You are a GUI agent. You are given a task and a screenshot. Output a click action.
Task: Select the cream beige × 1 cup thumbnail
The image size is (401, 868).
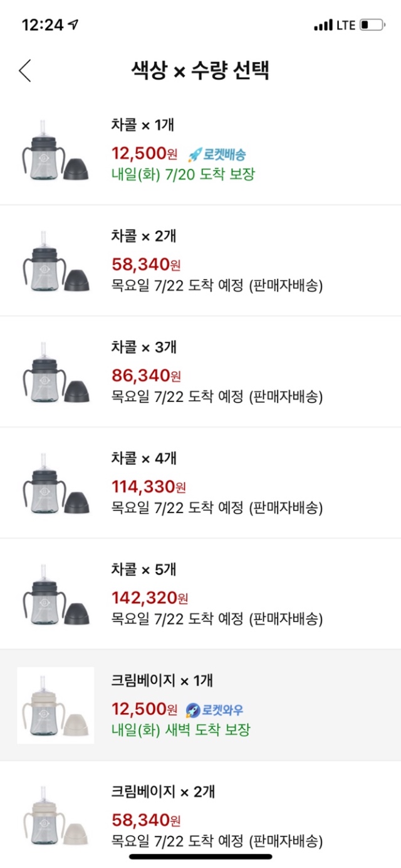55,705
